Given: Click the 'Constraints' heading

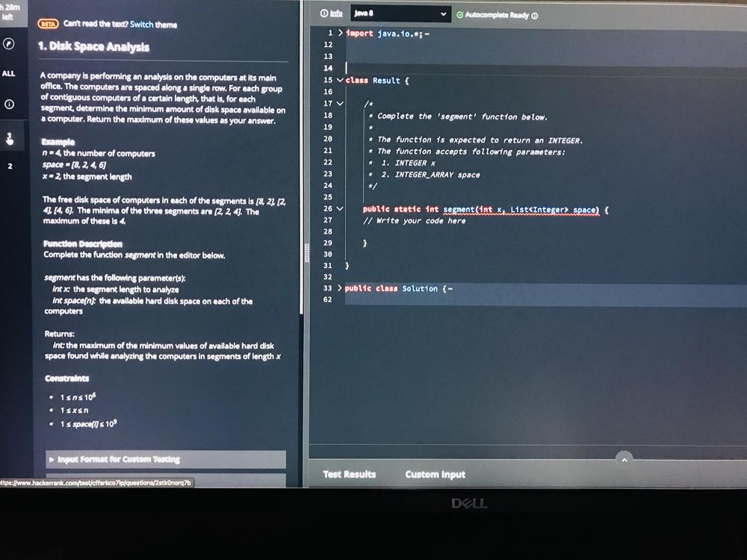Looking at the screenshot, I should tap(66, 379).
